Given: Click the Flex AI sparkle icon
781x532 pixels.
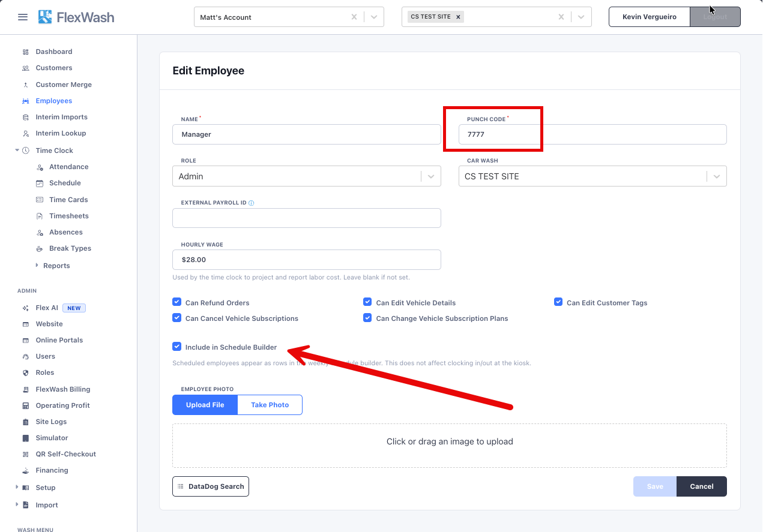Looking at the screenshot, I should 25,308.
